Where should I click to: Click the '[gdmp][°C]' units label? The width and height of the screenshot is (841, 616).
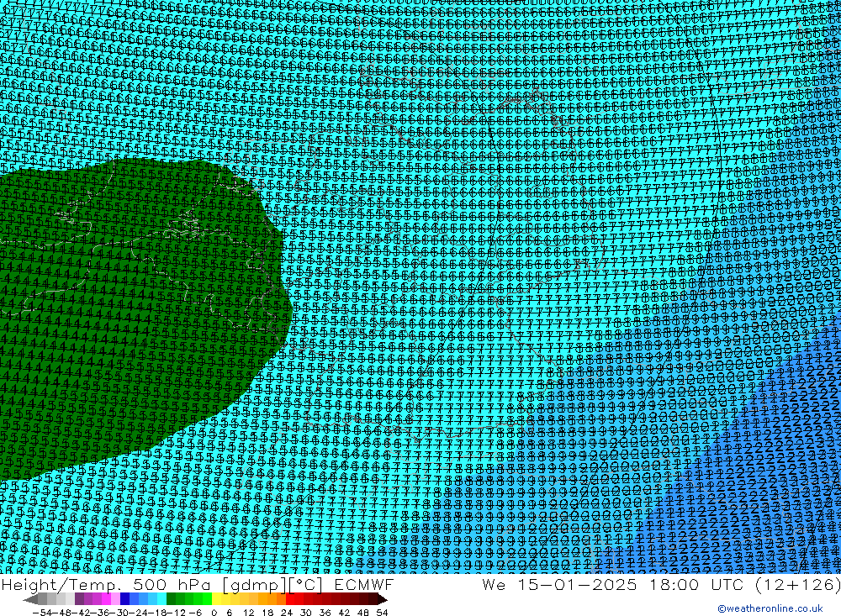pyautogui.click(x=273, y=584)
